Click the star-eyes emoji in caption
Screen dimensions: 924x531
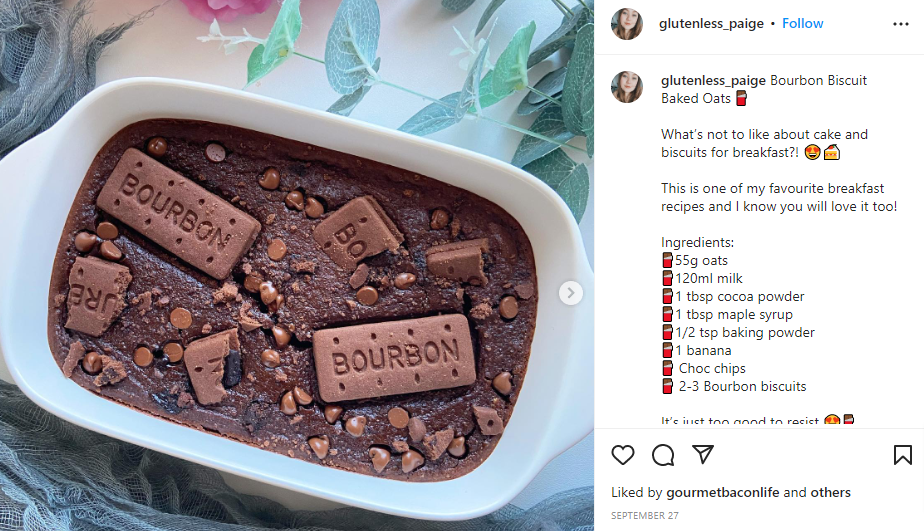(812, 153)
